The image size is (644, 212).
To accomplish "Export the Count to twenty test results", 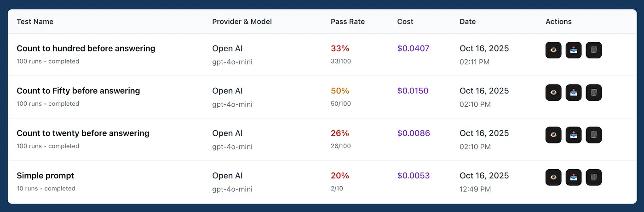I will tap(574, 135).
